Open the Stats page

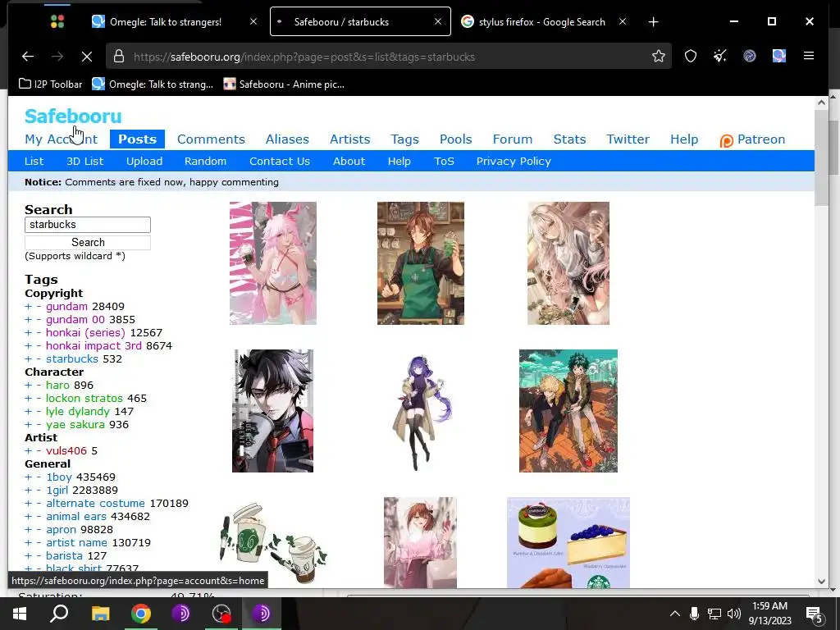pyautogui.click(x=569, y=139)
